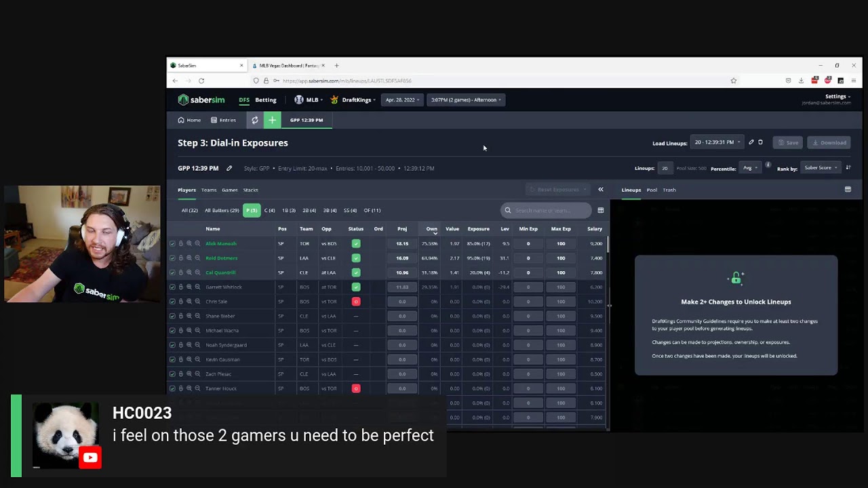868x488 pixels.
Task: Delete saved lineups with the trash icon
Action: point(760,142)
